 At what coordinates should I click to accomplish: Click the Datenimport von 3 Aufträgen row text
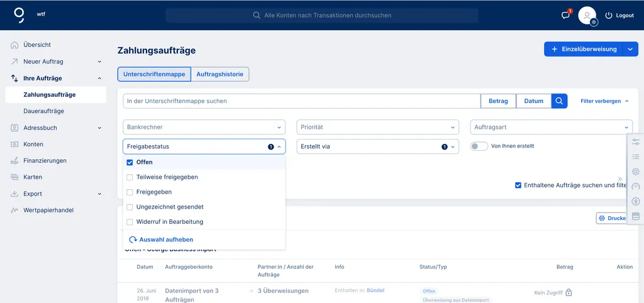[192, 295]
